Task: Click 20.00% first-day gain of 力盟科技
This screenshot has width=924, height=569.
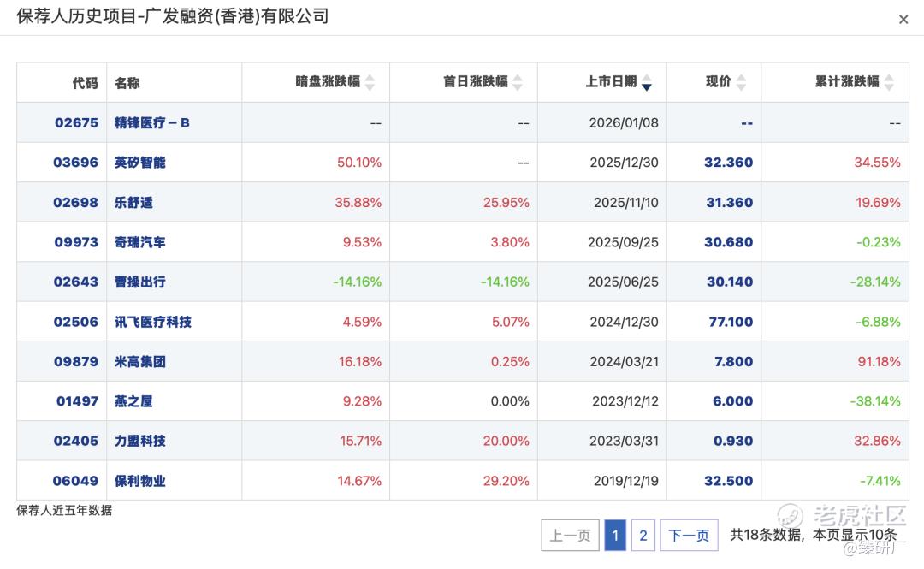Action: click(x=506, y=441)
